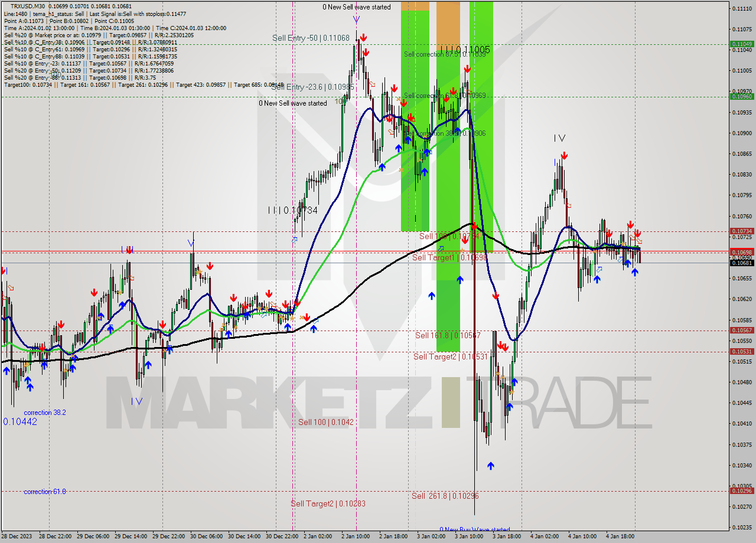Click the green 0.11049 price tag
This screenshot has width=756, height=543.
(742, 44)
